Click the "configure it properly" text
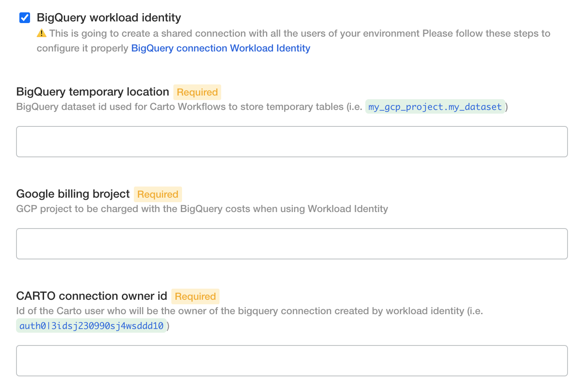The image size is (584, 392). coord(82,48)
